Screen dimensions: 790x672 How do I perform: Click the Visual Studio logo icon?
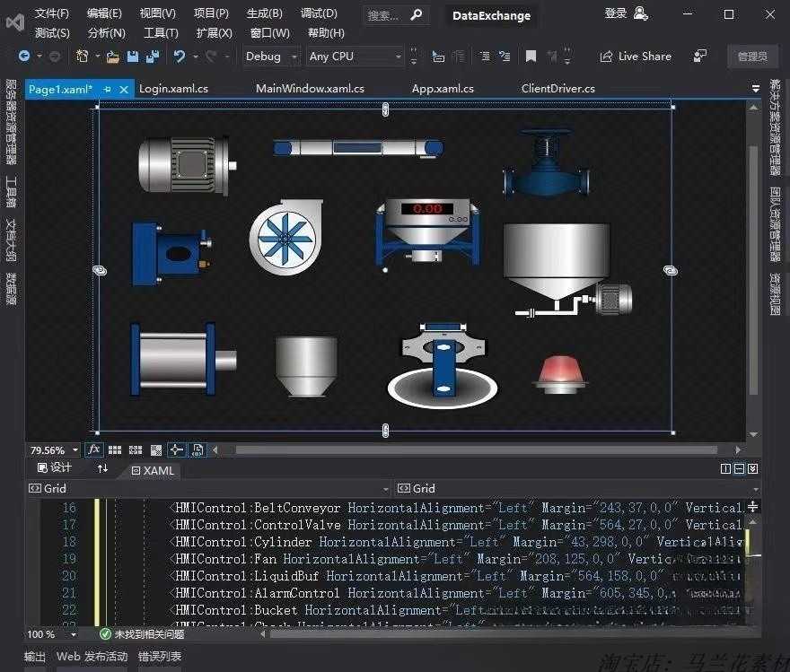coord(15,22)
